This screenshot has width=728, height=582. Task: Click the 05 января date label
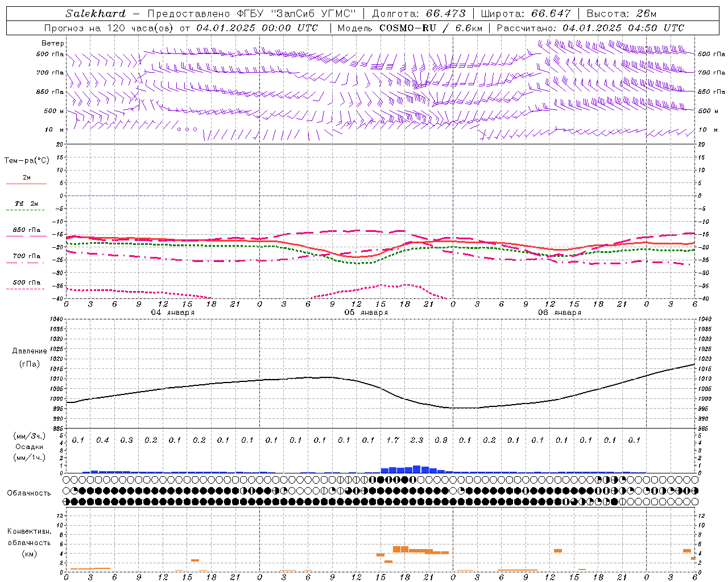tap(366, 313)
